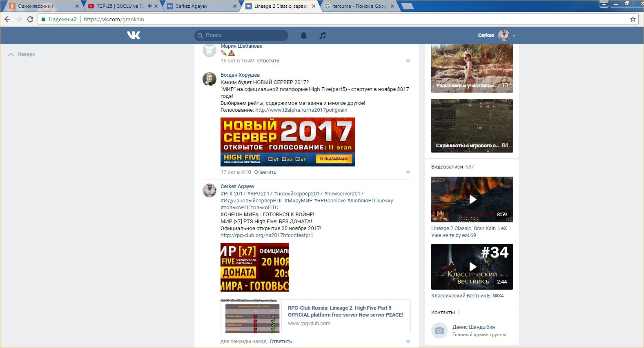Open the Участники и участницы album thumbnail

click(x=472, y=68)
